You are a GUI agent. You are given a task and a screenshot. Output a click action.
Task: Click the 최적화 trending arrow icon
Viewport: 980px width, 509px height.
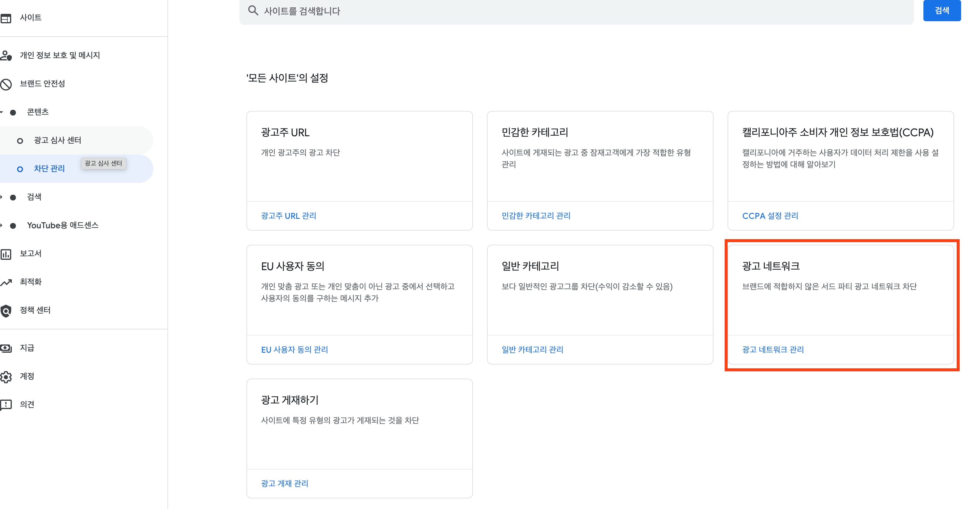tap(6, 282)
